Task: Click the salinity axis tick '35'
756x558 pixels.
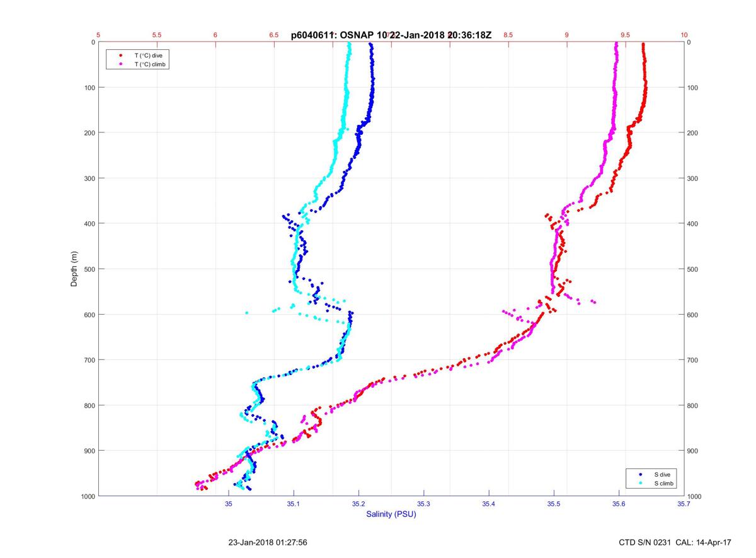Action: tap(229, 504)
